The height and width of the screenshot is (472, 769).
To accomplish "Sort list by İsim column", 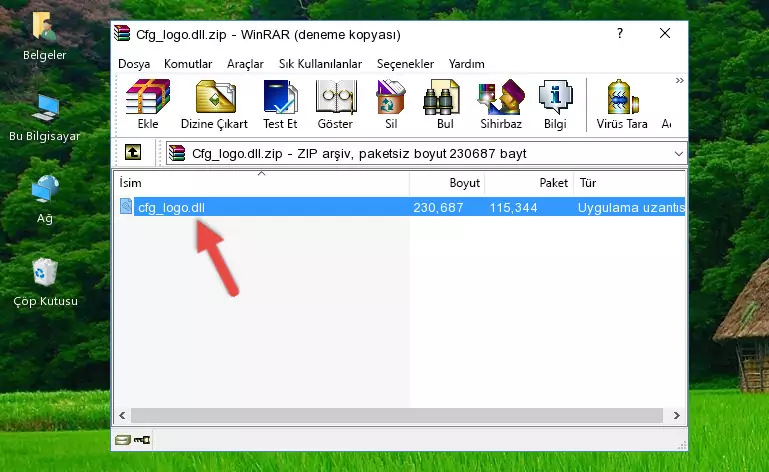I will (262, 183).
